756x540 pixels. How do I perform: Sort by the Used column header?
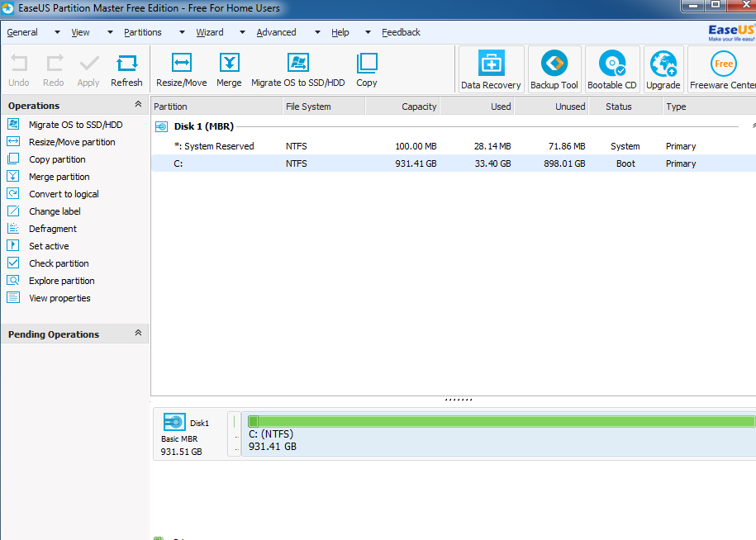(478, 107)
